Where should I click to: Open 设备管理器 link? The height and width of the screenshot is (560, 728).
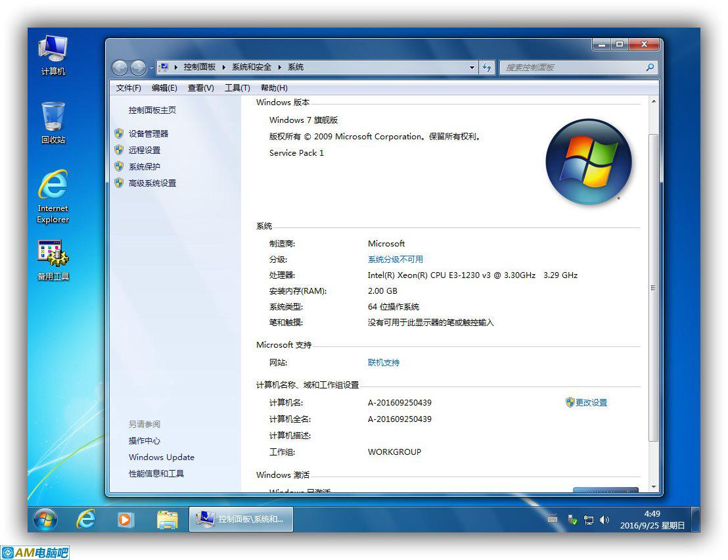(148, 133)
